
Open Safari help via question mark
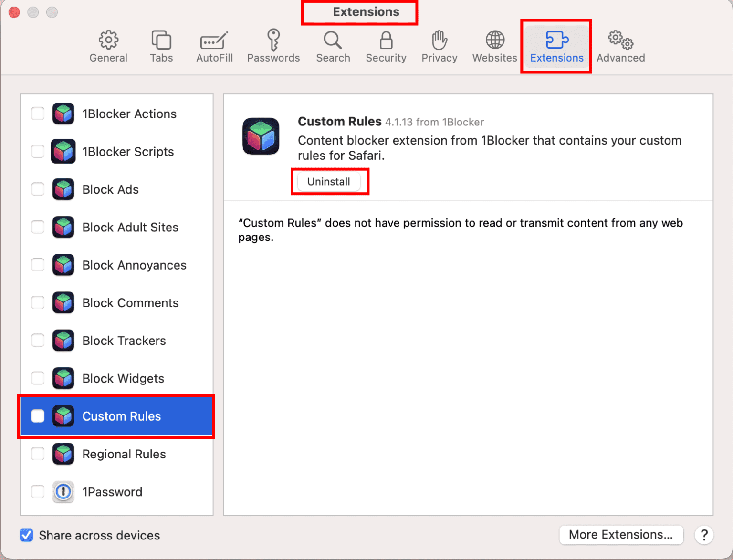704,535
